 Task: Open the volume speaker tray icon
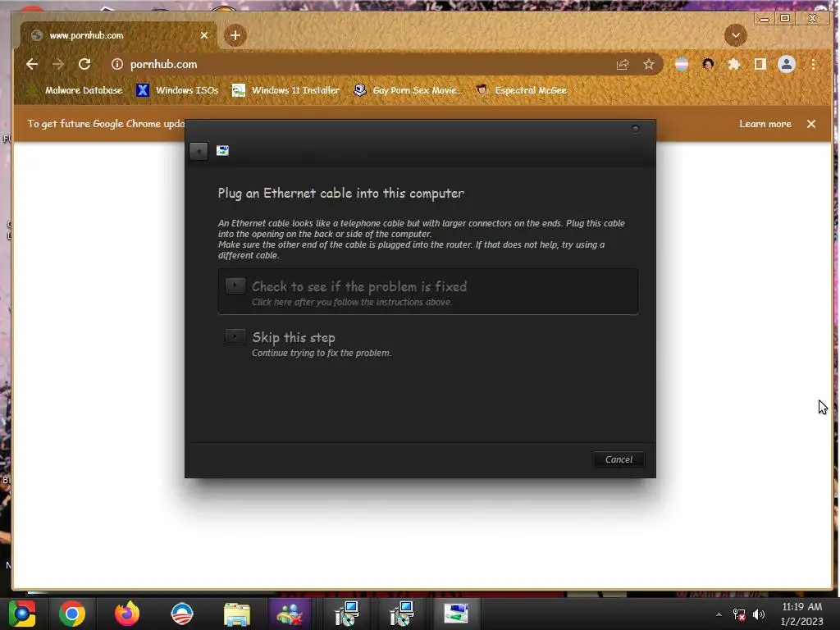point(759,614)
